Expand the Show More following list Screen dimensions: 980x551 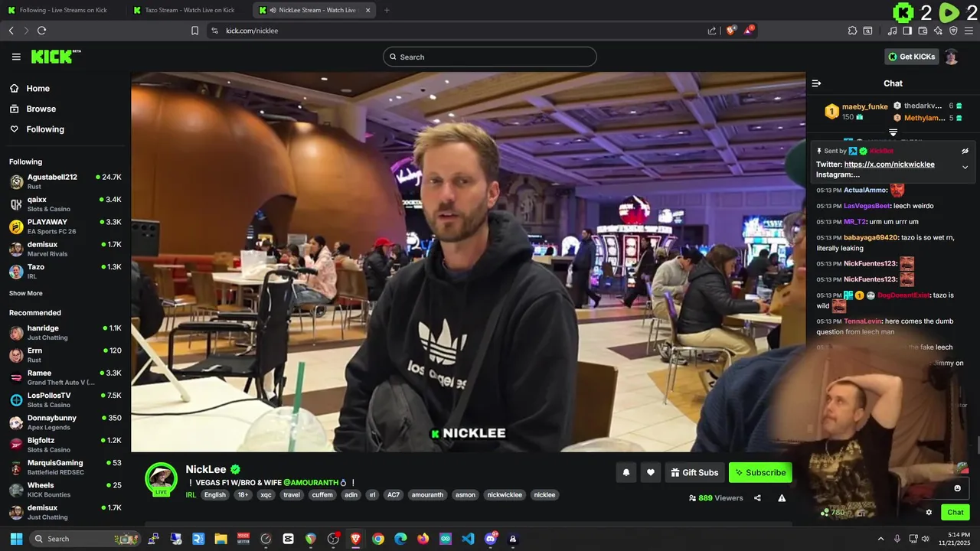[x=25, y=293]
